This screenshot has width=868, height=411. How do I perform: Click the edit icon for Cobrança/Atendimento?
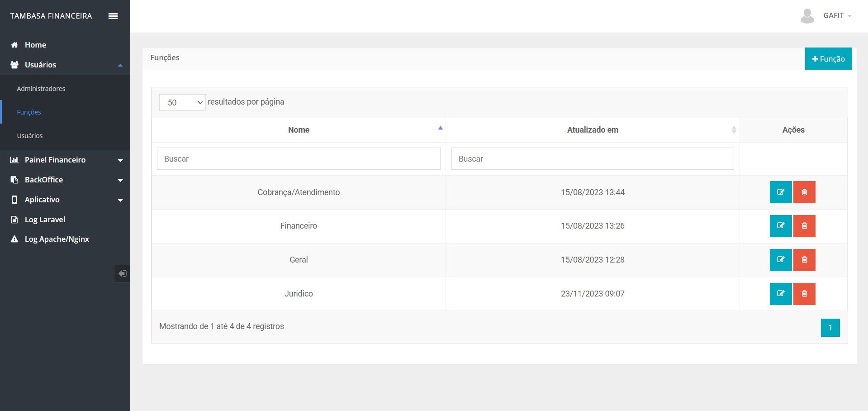pyautogui.click(x=780, y=192)
